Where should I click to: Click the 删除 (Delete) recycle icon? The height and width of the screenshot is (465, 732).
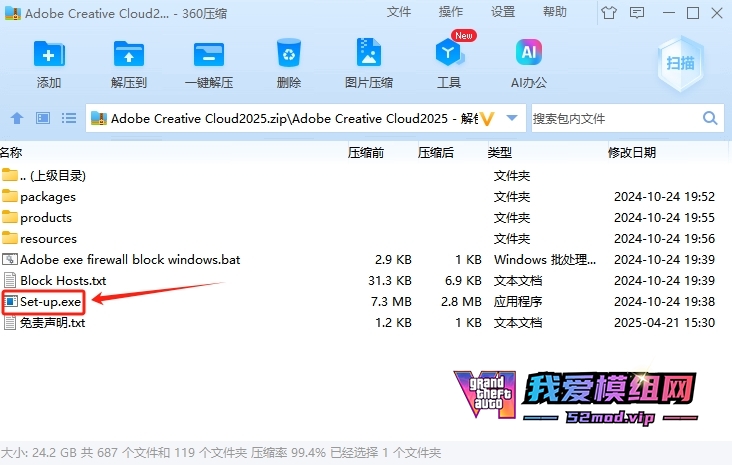(x=289, y=53)
